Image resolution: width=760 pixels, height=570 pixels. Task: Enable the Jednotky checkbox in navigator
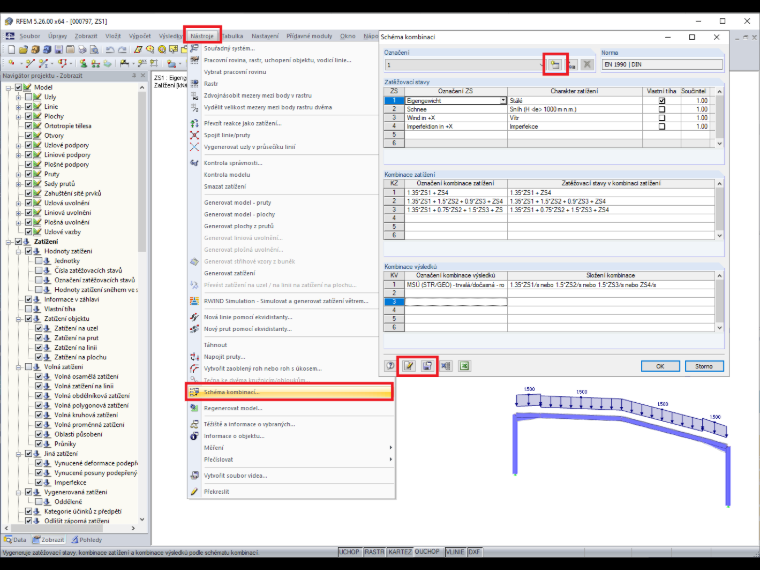(x=39, y=261)
